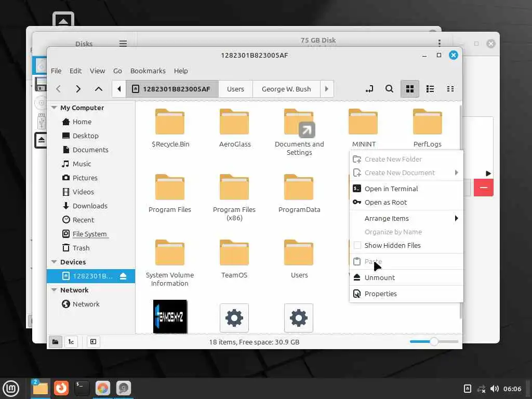The width and height of the screenshot is (532, 399).
Task: Open the Linux Mint start menu
Action: click(x=11, y=389)
